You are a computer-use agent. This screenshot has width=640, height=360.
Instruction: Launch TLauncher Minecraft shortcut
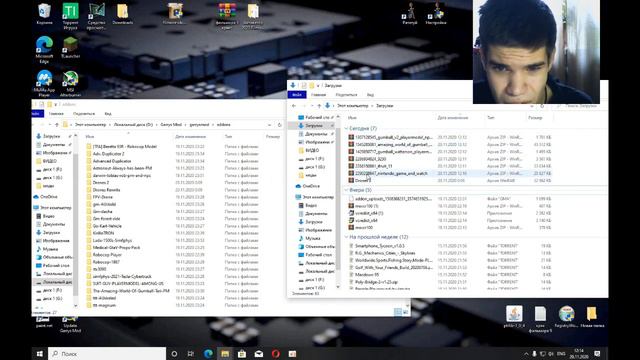click(70, 47)
